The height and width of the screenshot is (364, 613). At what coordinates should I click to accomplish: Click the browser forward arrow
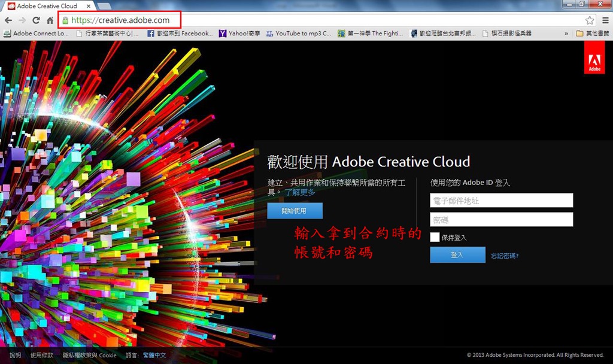click(22, 20)
